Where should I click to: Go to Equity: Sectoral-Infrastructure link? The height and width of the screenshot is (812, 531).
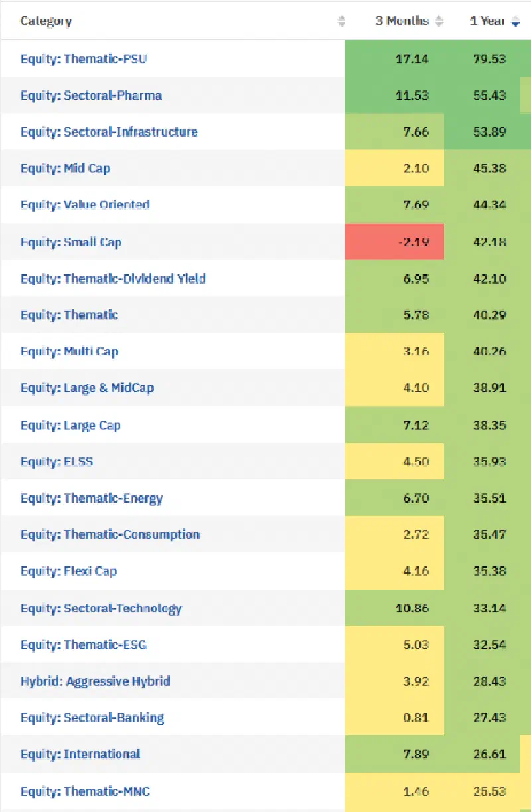109,131
